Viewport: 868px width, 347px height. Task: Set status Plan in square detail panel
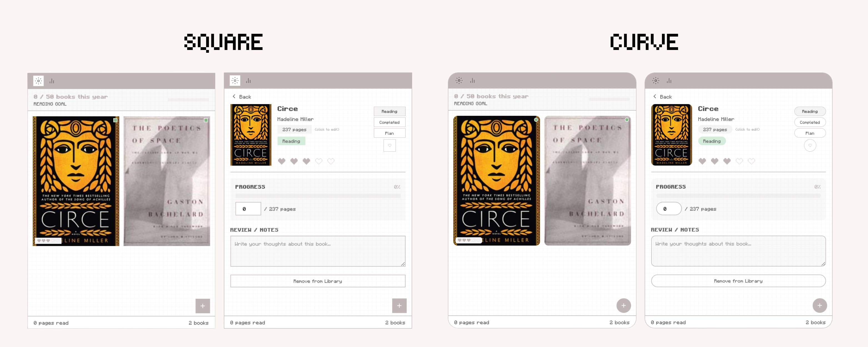tap(389, 133)
